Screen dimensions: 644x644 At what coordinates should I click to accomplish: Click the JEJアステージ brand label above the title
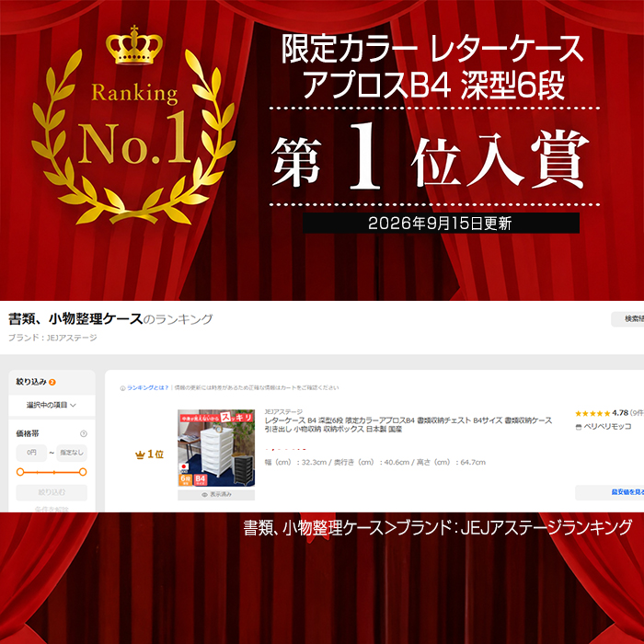point(283,411)
